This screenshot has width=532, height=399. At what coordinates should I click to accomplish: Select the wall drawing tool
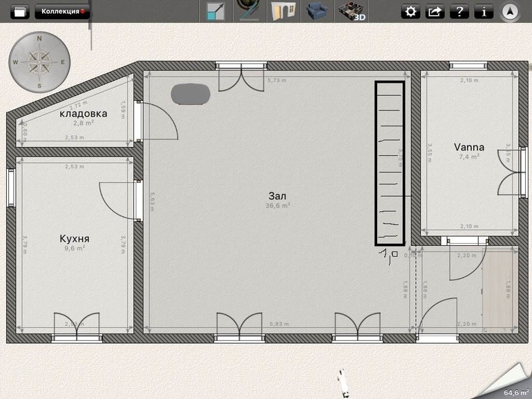point(247,12)
